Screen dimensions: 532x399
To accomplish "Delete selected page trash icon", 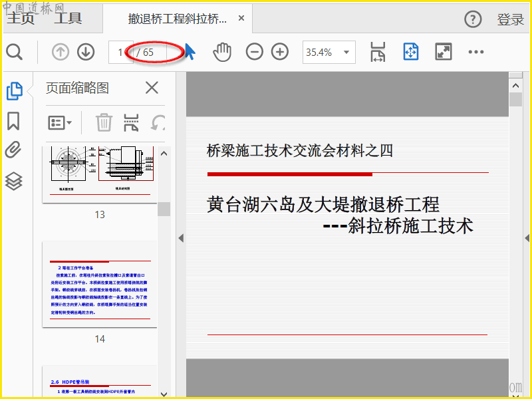I will (104, 122).
